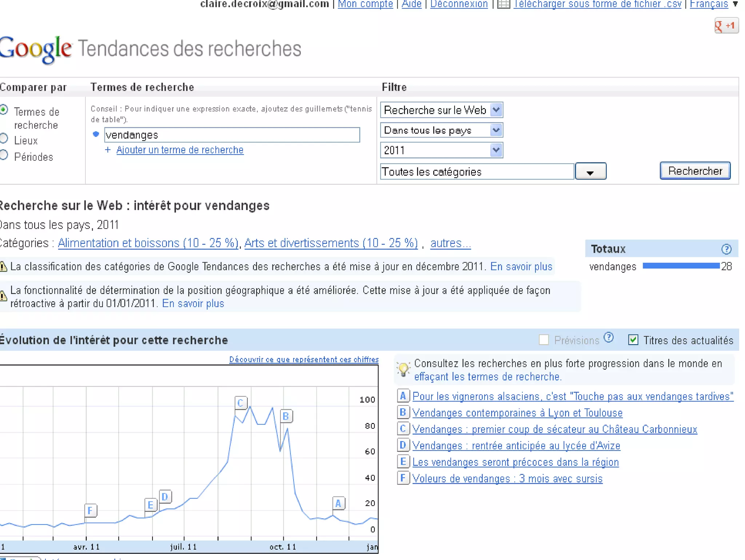Click the lightbulb tip icon
Image resolution: width=745 pixels, height=560 pixels.
pos(403,370)
